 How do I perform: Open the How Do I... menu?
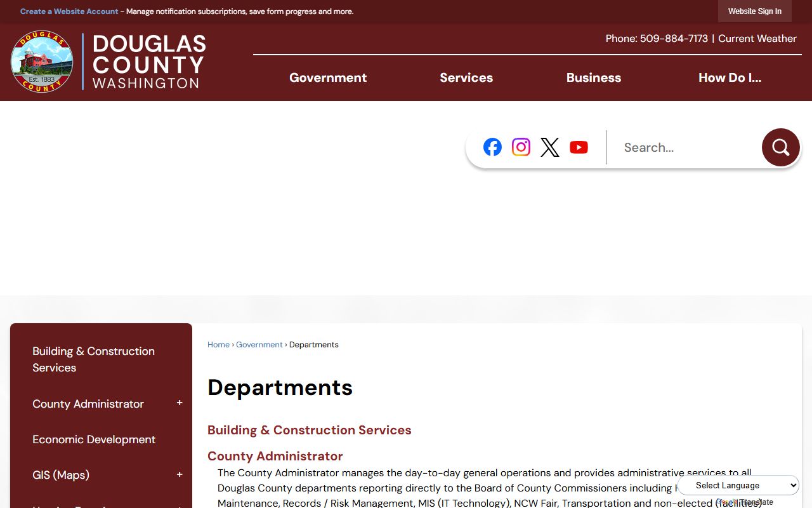(730, 77)
